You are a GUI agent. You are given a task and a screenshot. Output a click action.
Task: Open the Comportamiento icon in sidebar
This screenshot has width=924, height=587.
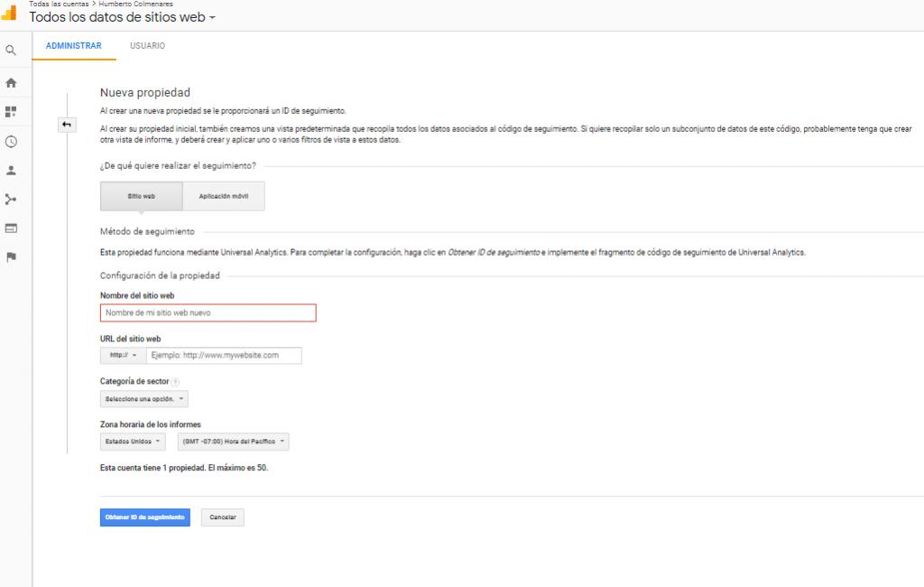[11, 228]
